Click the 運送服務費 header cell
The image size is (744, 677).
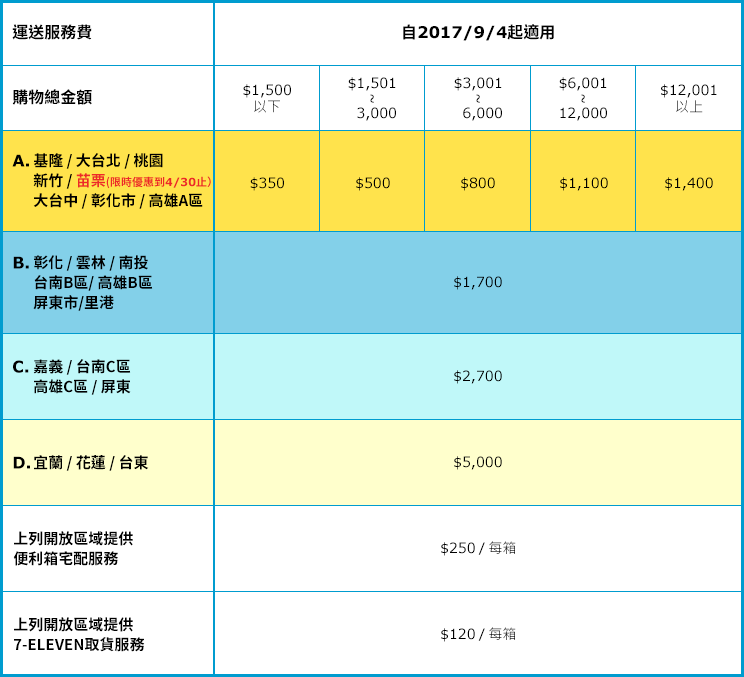(x=52, y=33)
